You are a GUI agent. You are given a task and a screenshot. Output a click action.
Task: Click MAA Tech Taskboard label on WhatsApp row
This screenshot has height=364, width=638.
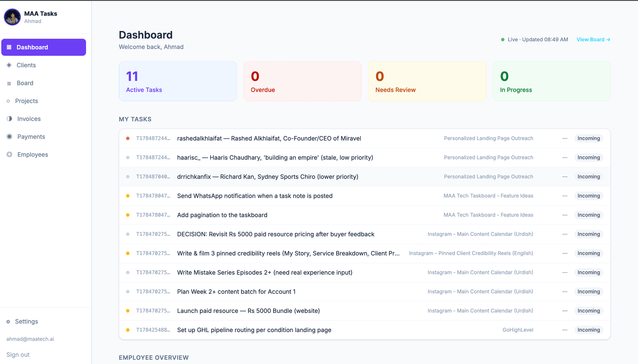[x=488, y=196]
